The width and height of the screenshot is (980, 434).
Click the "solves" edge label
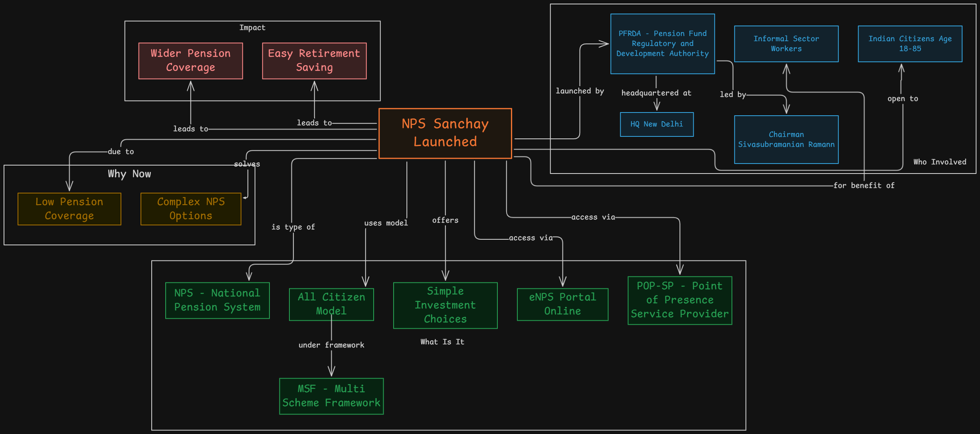(x=247, y=164)
